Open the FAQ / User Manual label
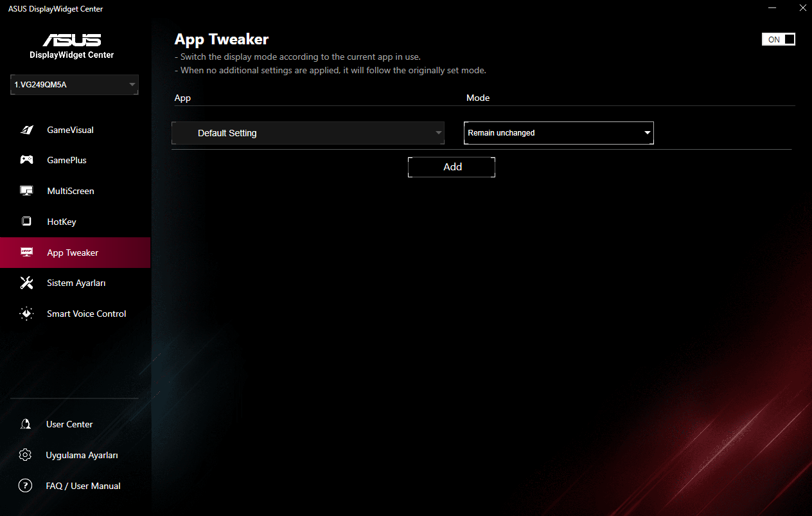This screenshot has height=516, width=812. (84, 486)
